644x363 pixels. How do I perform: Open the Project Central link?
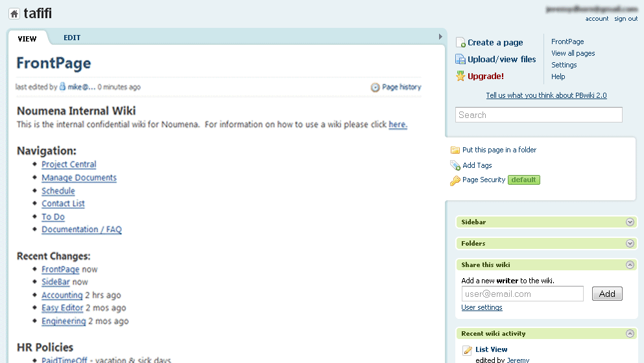coord(69,165)
